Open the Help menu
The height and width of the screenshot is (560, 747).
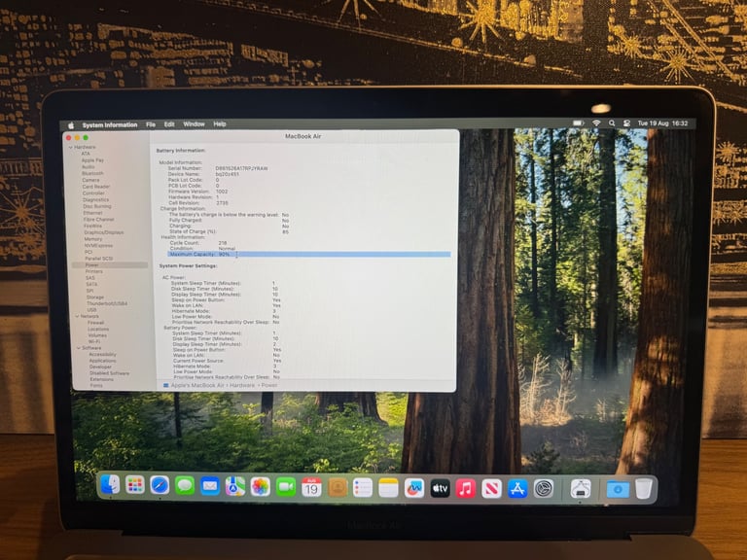pyautogui.click(x=220, y=123)
